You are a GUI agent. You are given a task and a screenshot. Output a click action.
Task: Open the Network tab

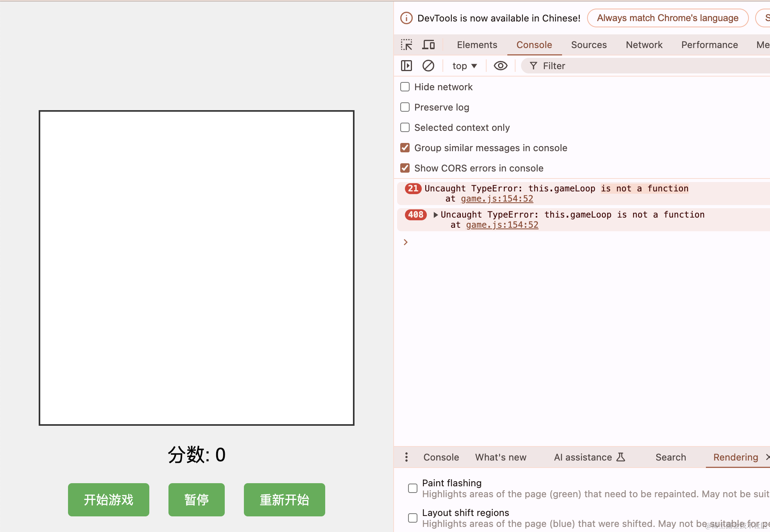point(644,45)
